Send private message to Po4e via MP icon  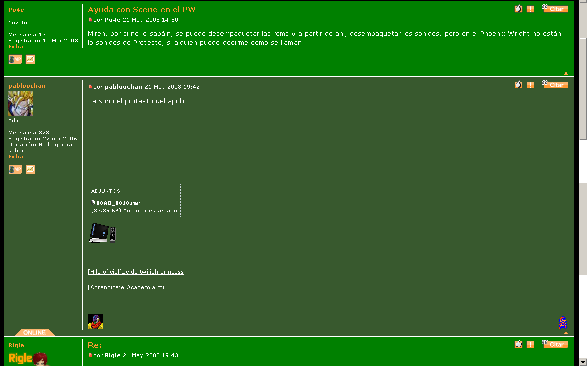[15, 59]
